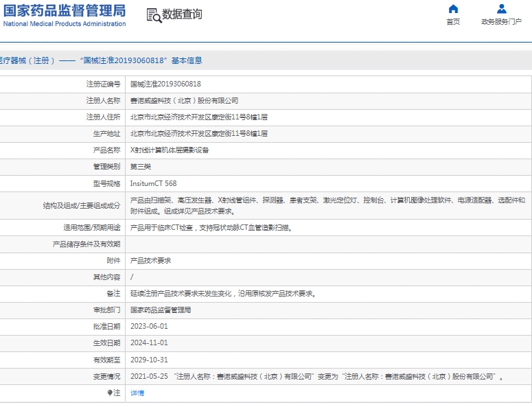Click the registrant name 壹诺威盛科技（北京）股份有限公司
Screen dimensions: 532x407
point(184,101)
